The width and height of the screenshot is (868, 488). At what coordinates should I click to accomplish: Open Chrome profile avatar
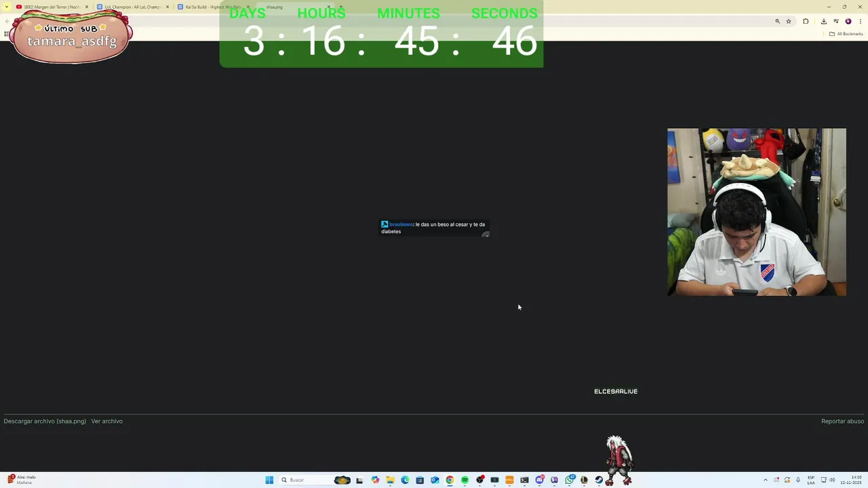[848, 21]
